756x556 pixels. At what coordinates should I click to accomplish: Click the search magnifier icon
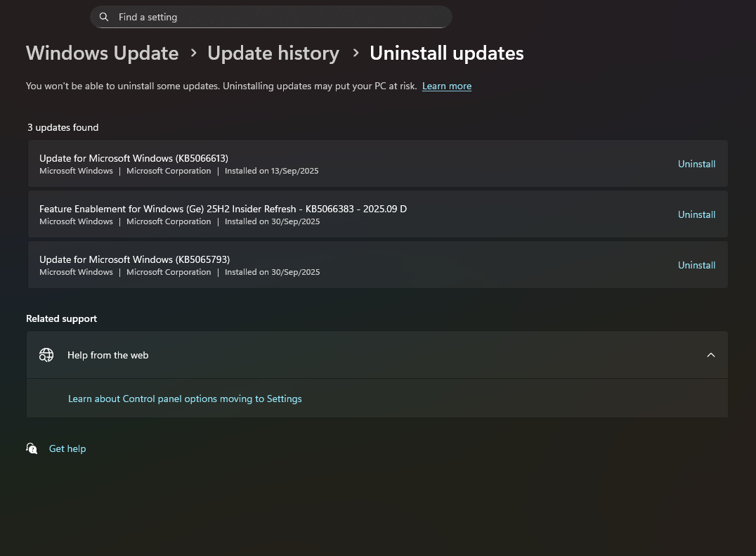pos(104,17)
